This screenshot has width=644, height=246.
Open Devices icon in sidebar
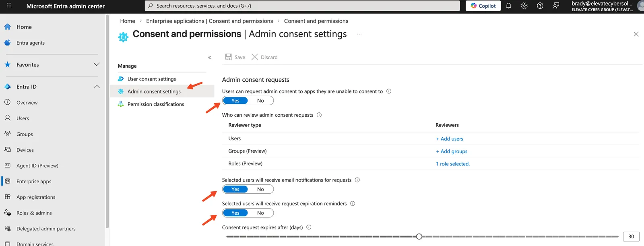pyautogui.click(x=7, y=149)
